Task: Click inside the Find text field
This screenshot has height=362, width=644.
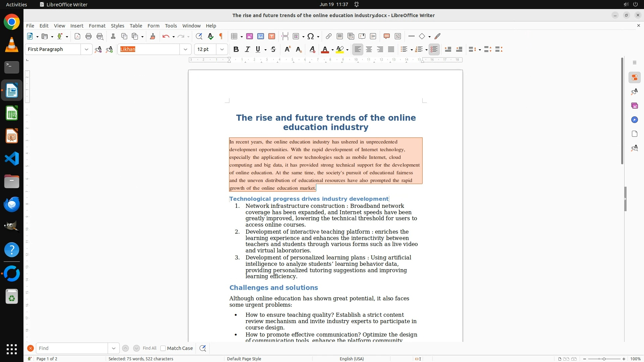Action: (x=72, y=348)
